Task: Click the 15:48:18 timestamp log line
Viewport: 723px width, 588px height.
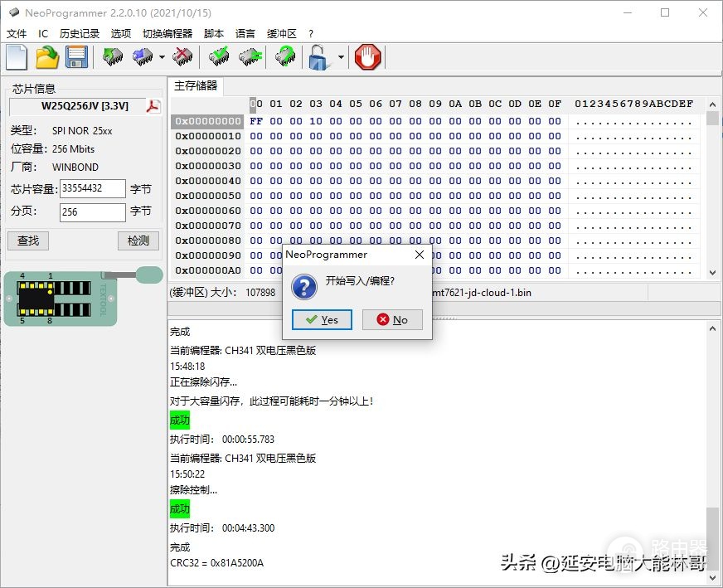Action: coord(187,367)
